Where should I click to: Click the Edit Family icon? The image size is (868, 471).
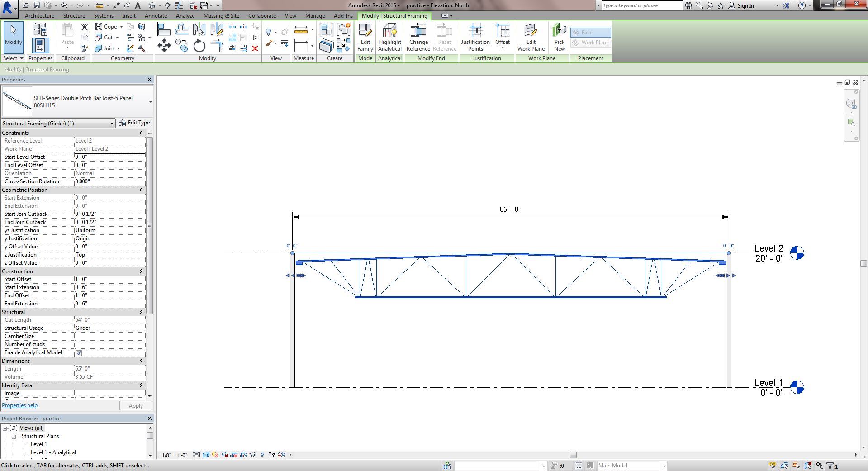click(x=365, y=37)
